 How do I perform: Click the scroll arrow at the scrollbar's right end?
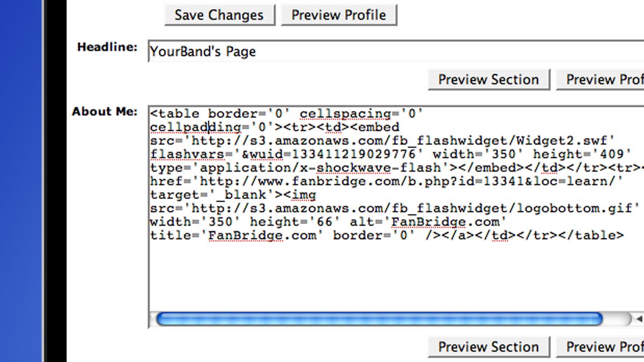point(639,320)
